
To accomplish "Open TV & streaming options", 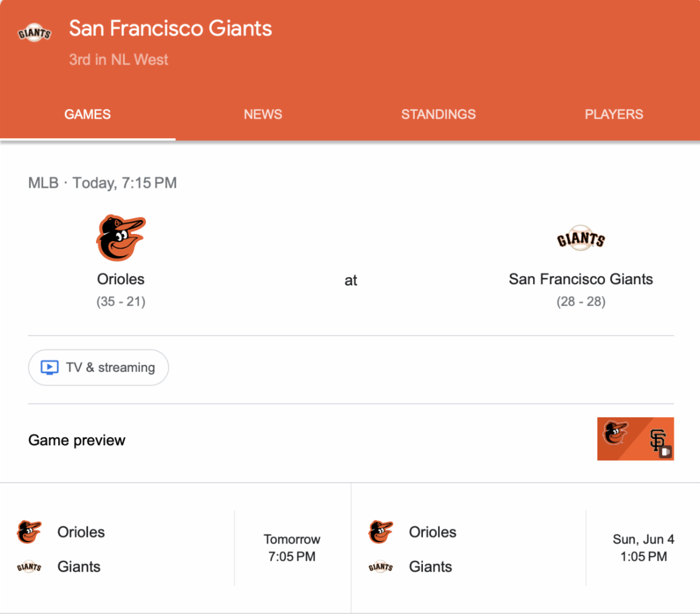I will tap(99, 368).
